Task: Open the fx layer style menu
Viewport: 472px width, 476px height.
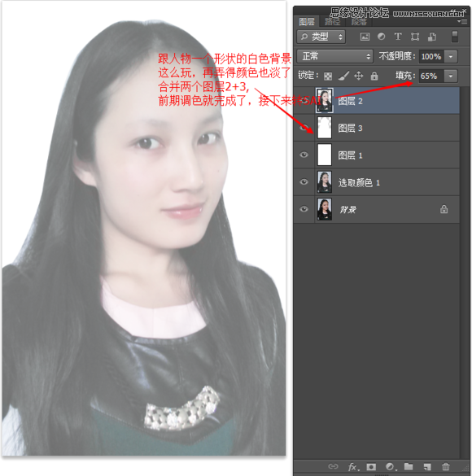Action: [x=353, y=466]
